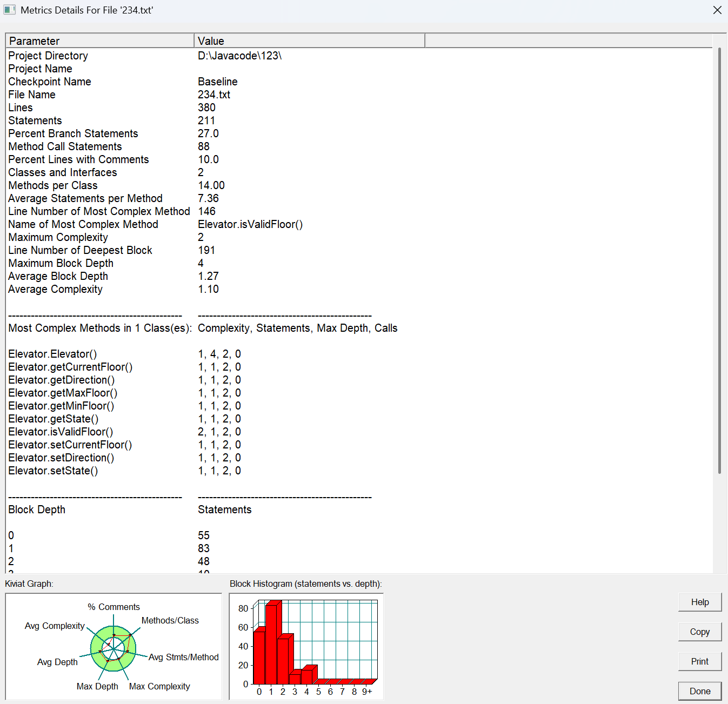The height and width of the screenshot is (704, 728).
Task: Select Percent Lines with Comments row
Action: [x=78, y=159]
